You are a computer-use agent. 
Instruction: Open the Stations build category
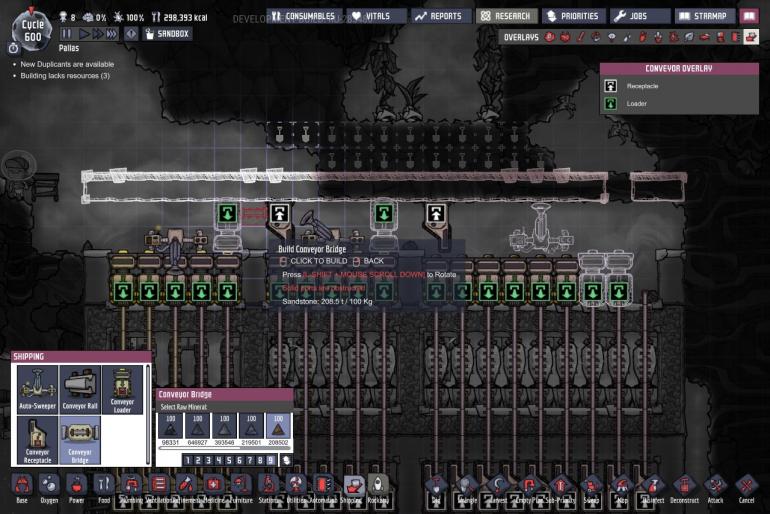click(x=269, y=488)
